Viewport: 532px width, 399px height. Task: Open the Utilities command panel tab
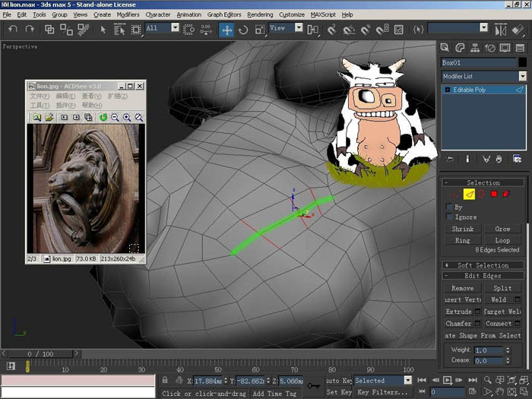coord(520,48)
